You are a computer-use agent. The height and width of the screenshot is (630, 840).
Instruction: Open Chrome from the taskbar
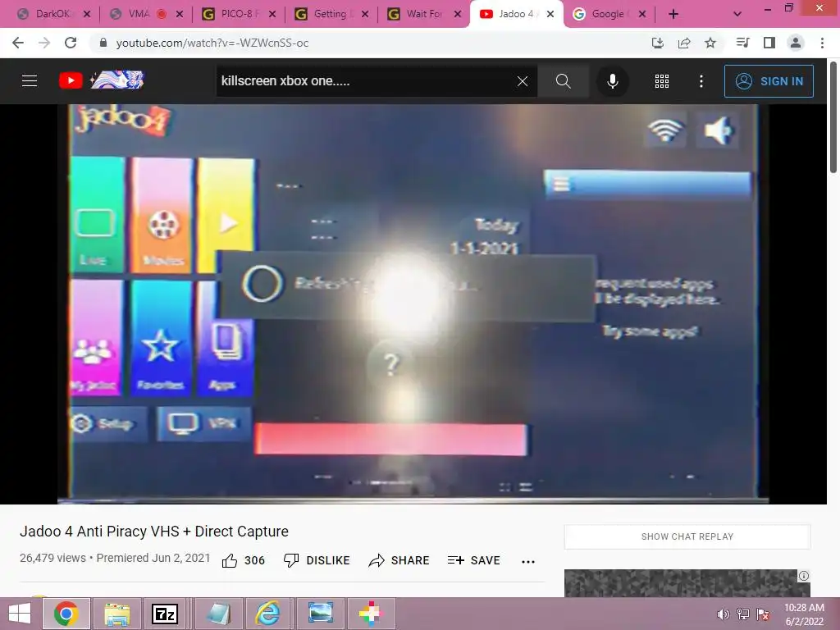point(66,614)
